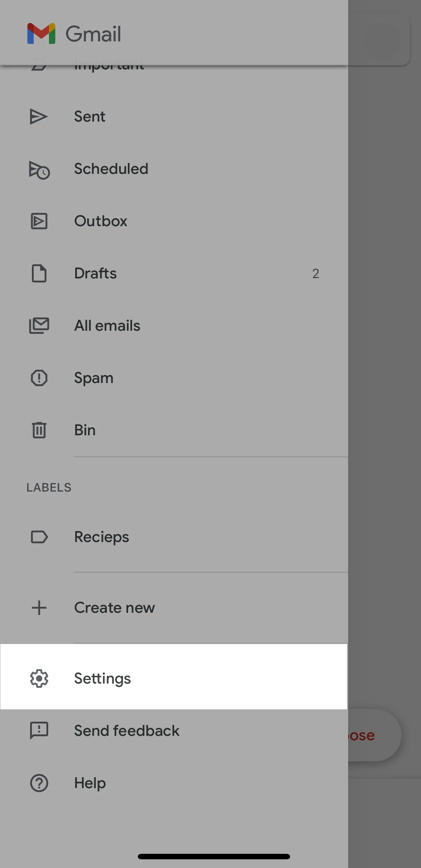The width and height of the screenshot is (421, 868).
Task: Click the Bin trash can icon
Action: [x=39, y=430]
